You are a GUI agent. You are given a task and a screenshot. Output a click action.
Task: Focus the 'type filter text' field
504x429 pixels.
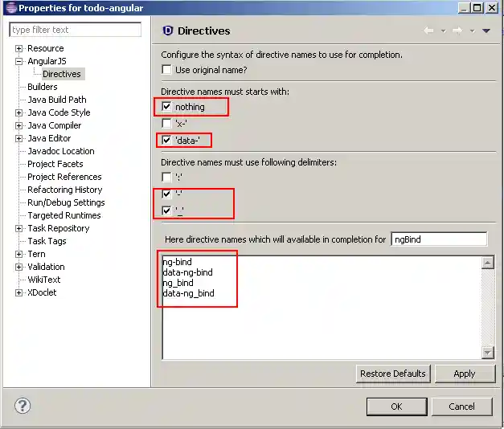click(x=76, y=30)
